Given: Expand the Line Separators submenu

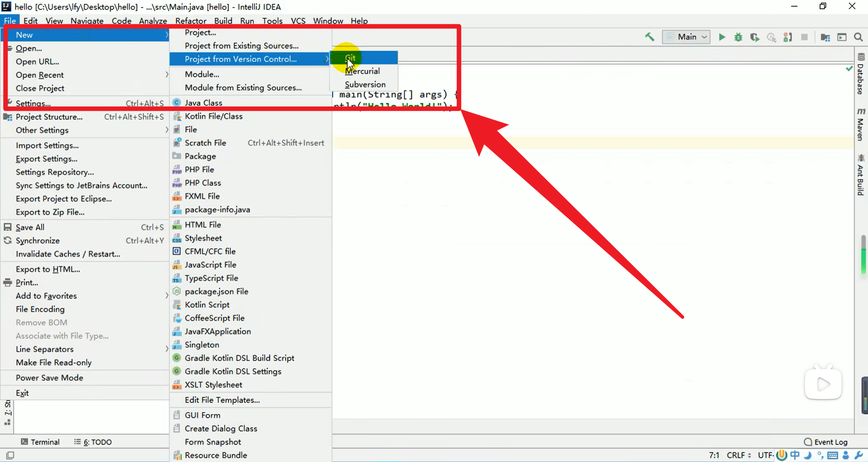Looking at the screenshot, I should pyautogui.click(x=85, y=349).
